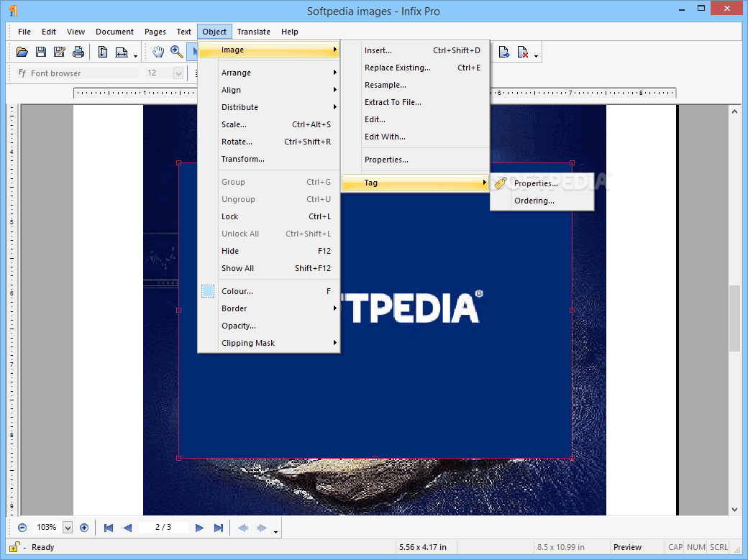The height and width of the screenshot is (560, 748).
Task: Expand the fit toolbar options arrow
Action: pos(135,56)
